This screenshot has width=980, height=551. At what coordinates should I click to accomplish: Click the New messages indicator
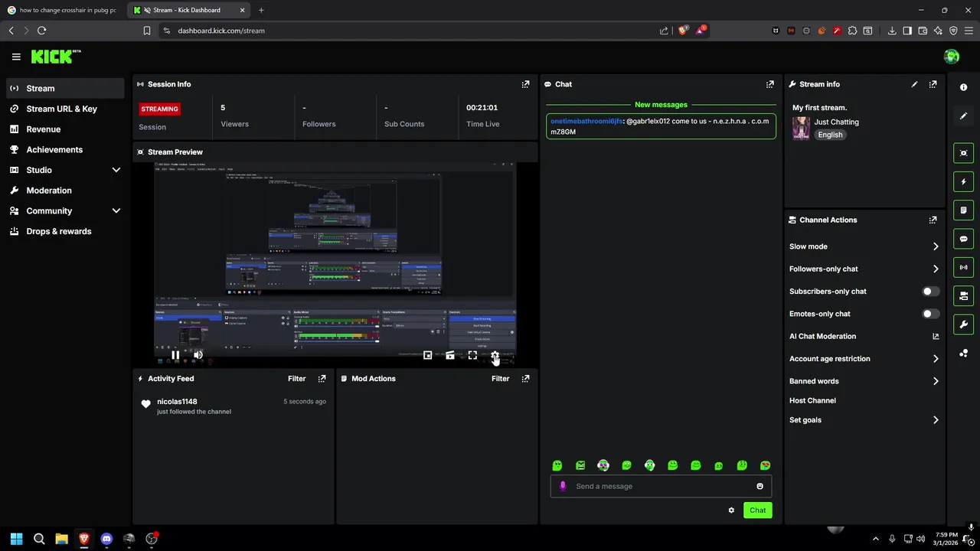point(661,105)
